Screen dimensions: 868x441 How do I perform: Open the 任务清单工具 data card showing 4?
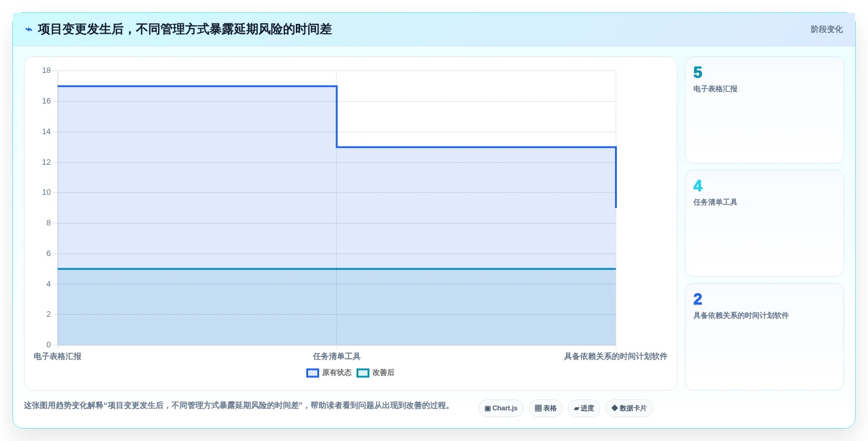764,224
